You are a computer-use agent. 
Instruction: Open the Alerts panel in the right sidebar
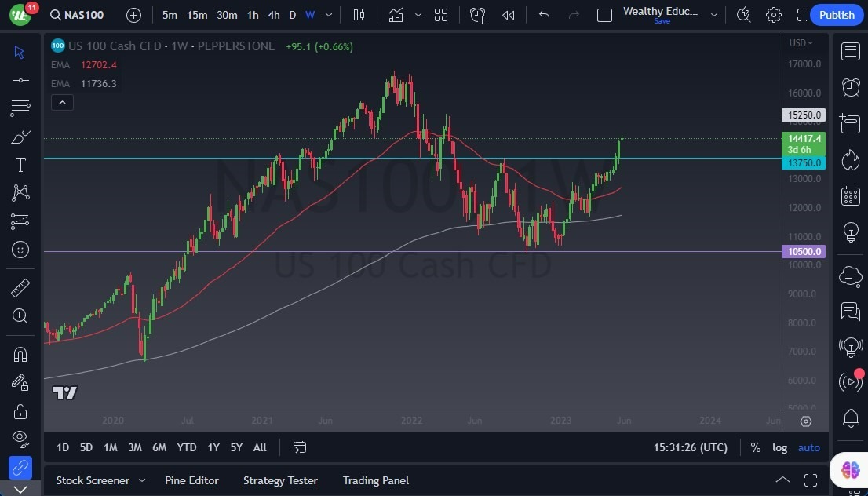click(850, 87)
